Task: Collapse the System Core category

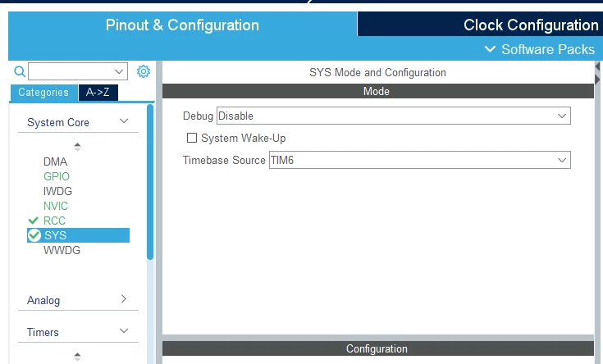Action: coord(124,121)
